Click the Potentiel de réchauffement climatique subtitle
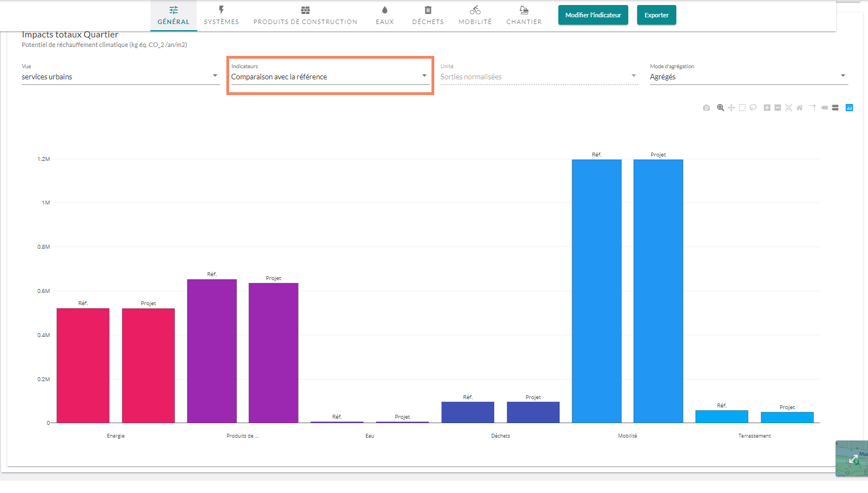The width and height of the screenshot is (868, 493). point(105,45)
